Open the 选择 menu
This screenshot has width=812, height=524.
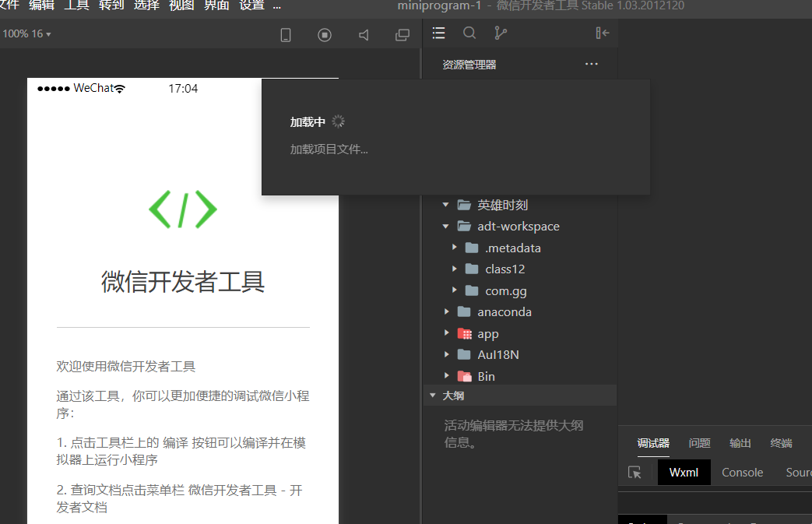(x=146, y=5)
